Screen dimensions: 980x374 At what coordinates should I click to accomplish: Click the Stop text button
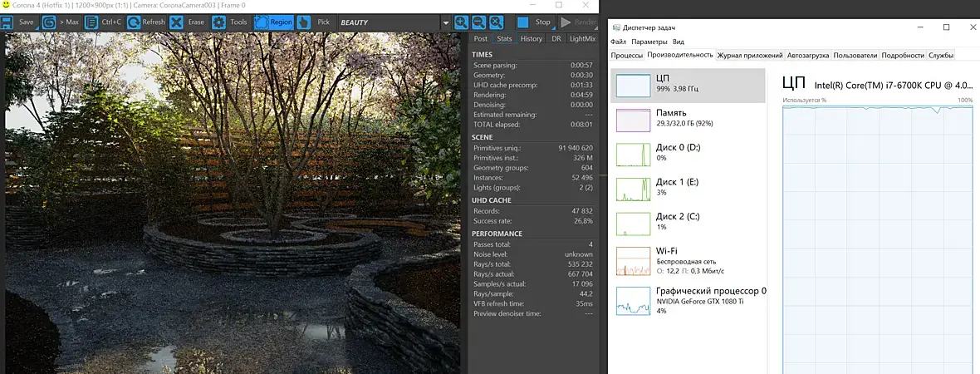(543, 22)
